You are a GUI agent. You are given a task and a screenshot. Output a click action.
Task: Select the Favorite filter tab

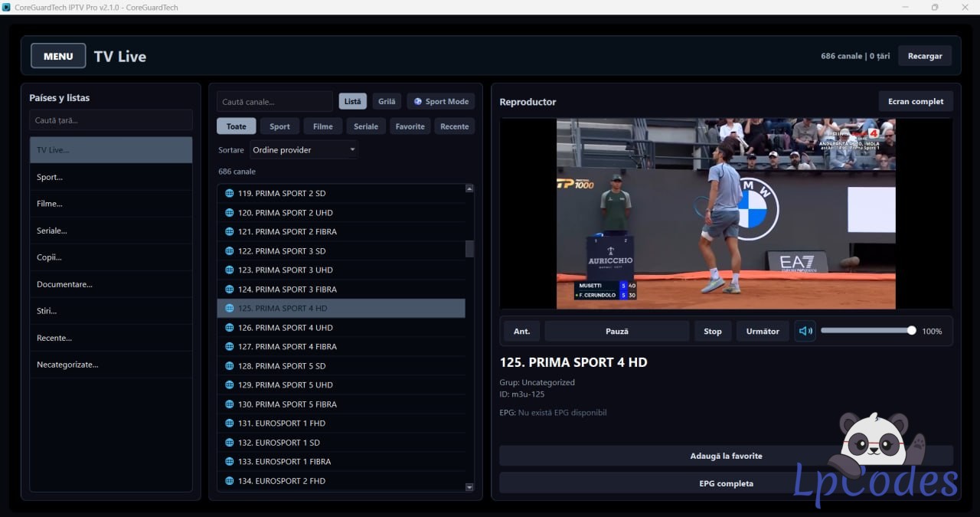pyautogui.click(x=410, y=126)
